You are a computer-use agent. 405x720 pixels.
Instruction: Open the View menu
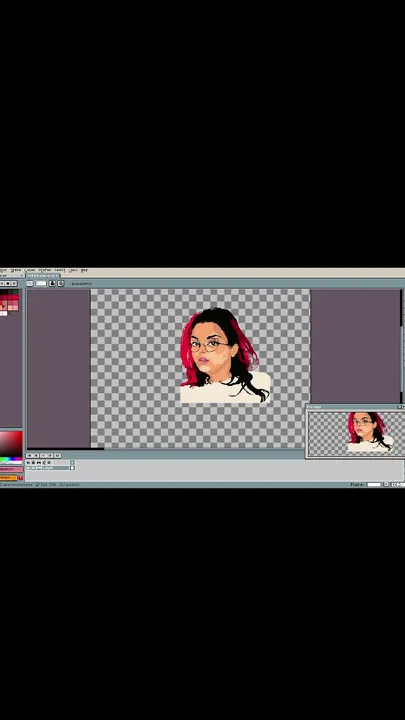(x=73, y=270)
